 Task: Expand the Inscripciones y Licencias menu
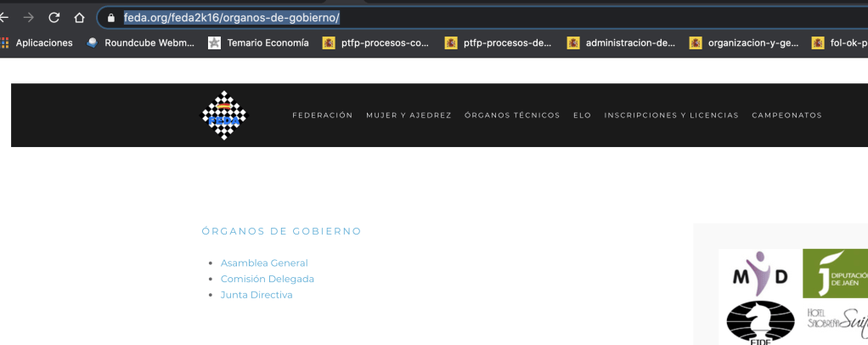tap(671, 116)
